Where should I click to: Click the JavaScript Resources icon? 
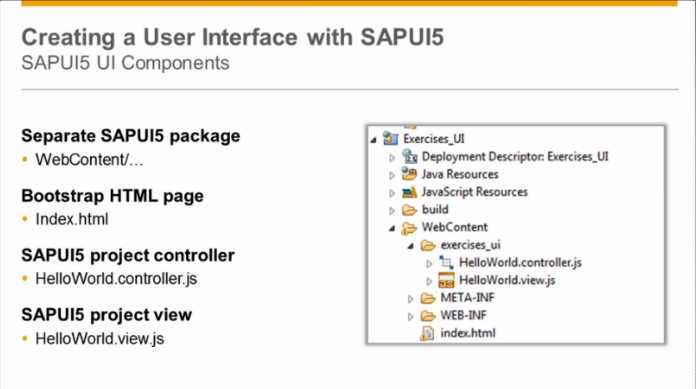click(409, 192)
